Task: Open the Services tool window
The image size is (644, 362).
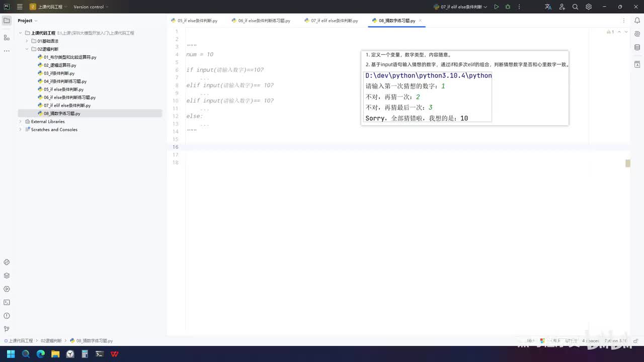Action: 7,289
